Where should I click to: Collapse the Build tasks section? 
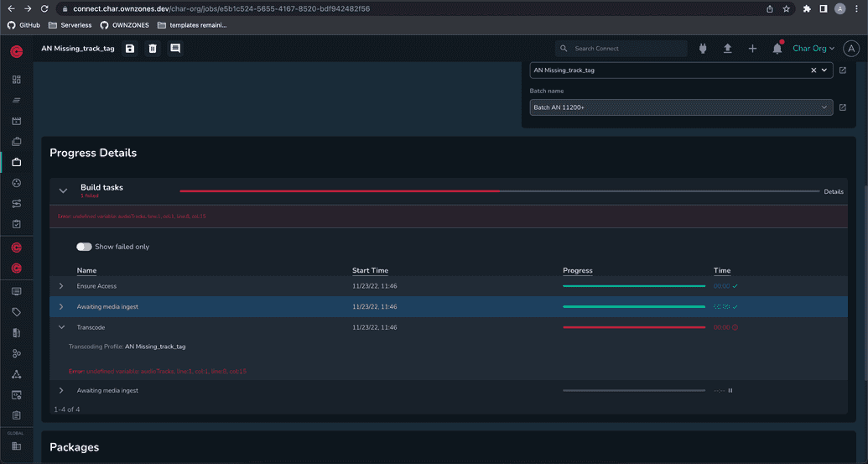point(63,191)
